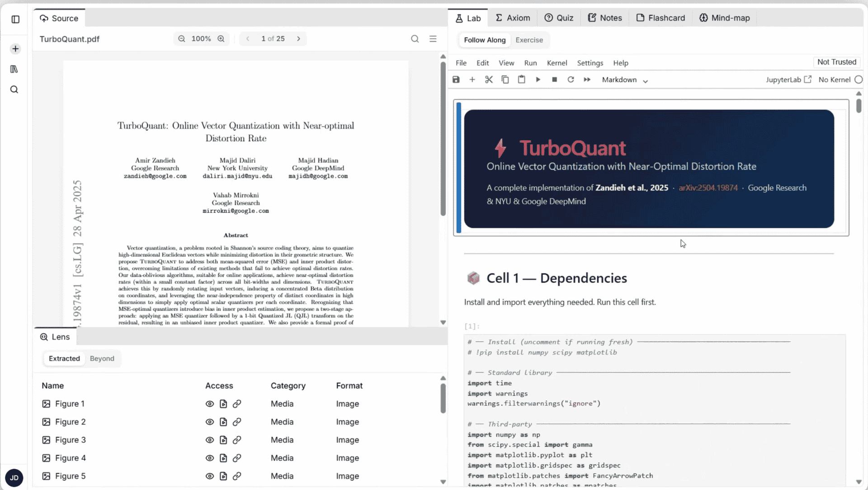Screen dimensions: 868x490
Task: Open the Axiom tab
Action: tap(513, 18)
